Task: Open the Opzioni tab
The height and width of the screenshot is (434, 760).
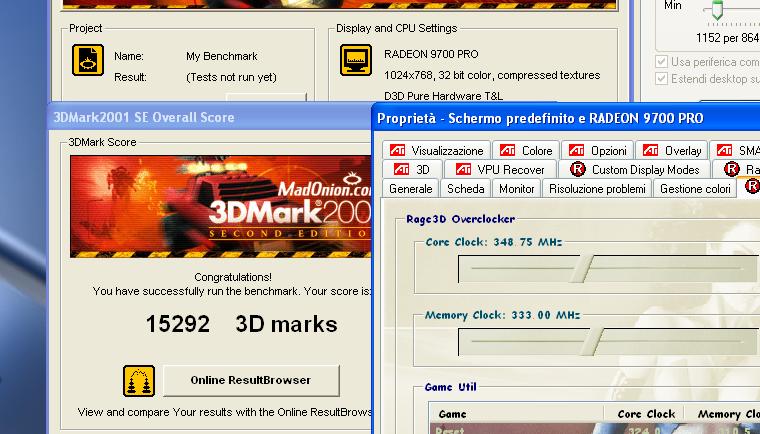Action: pos(598,150)
